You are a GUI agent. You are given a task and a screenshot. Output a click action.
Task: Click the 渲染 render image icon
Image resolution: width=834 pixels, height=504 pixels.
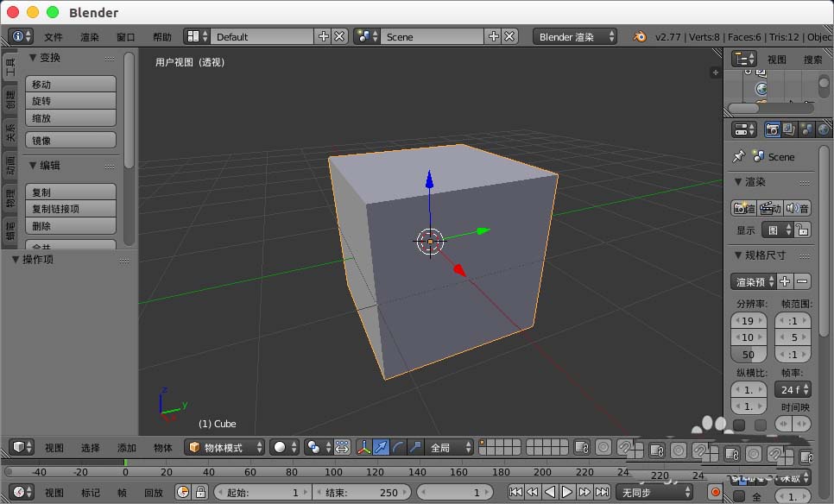pos(744,208)
